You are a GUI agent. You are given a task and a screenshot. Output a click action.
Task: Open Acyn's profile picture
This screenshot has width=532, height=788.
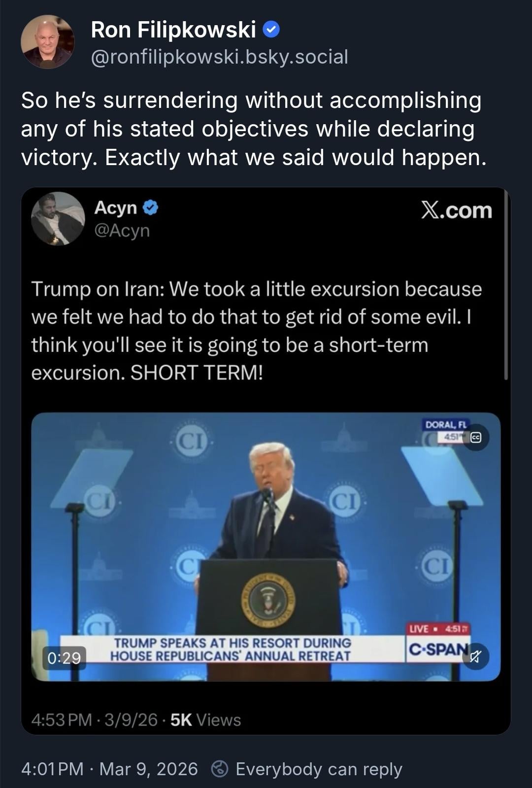pyautogui.click(x=58, y=218)
